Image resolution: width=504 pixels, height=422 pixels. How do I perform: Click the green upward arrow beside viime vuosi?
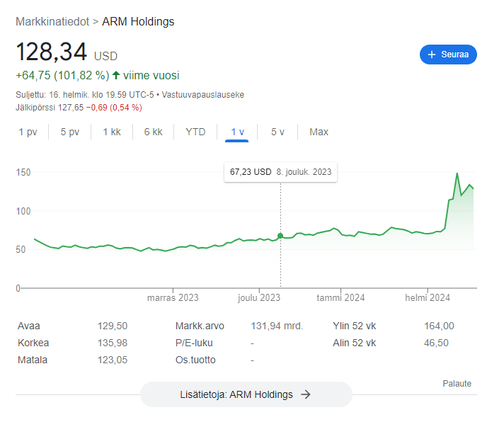click(116, 75)
